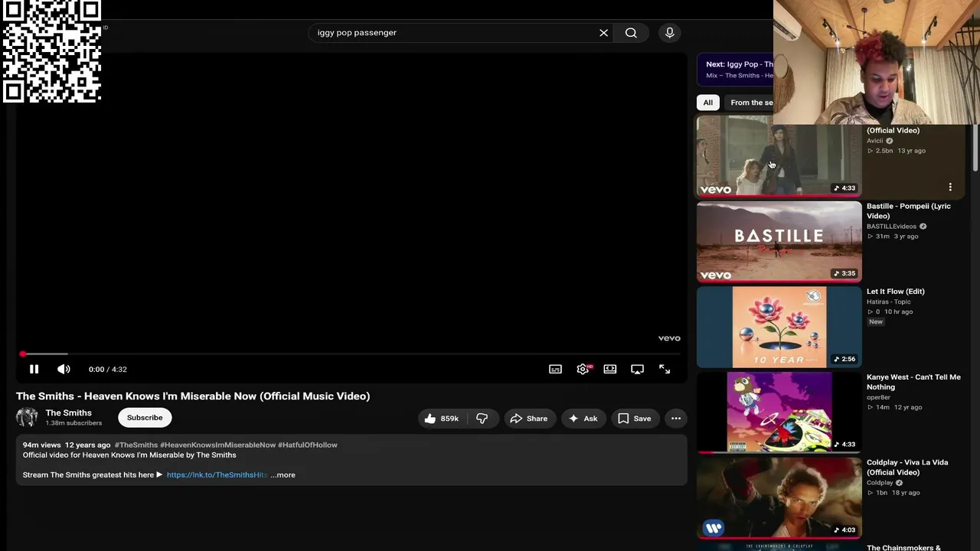Click the sidebar vertical scrollbar
Image resolution: width=980 pixels, height=551 pixels.
pyautogui.click(x=975, y=148)
